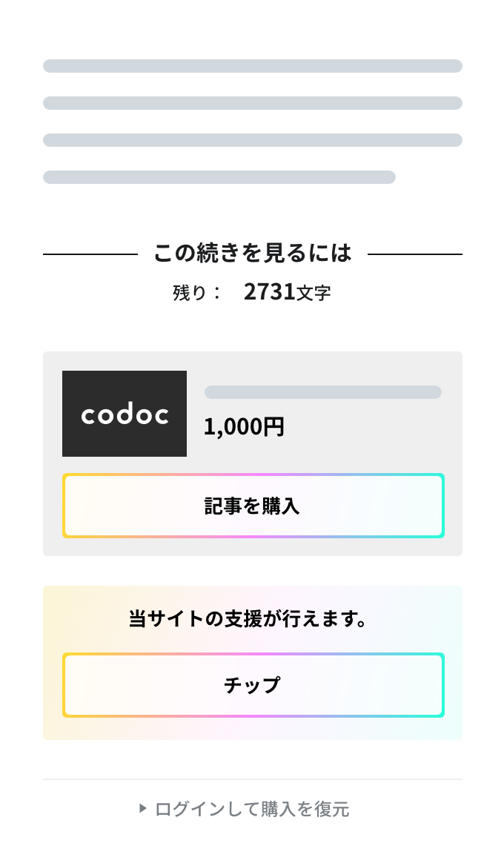Click the gray progress bar beside the logo
504x866 pixels.
[322, 391]
